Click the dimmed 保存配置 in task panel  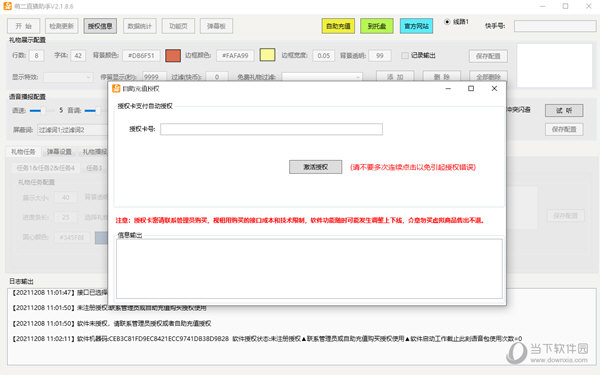pyautogui.click(x=565, y=216)
